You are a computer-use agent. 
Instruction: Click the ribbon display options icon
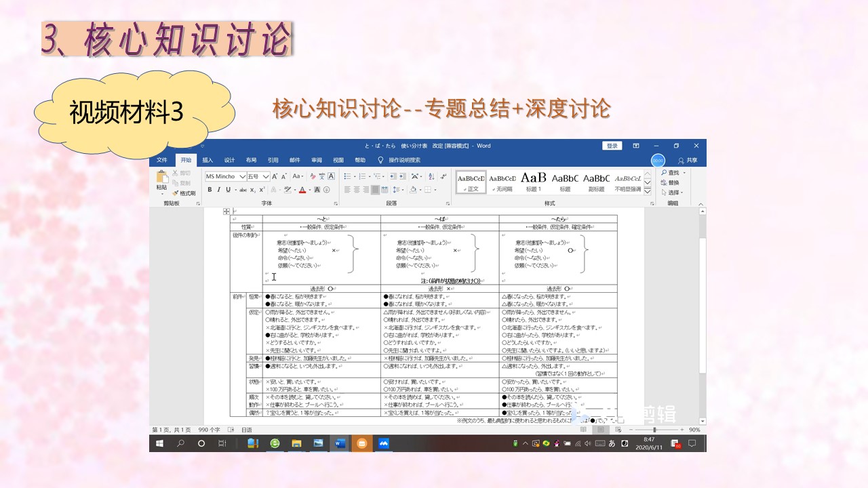[636, 146]
